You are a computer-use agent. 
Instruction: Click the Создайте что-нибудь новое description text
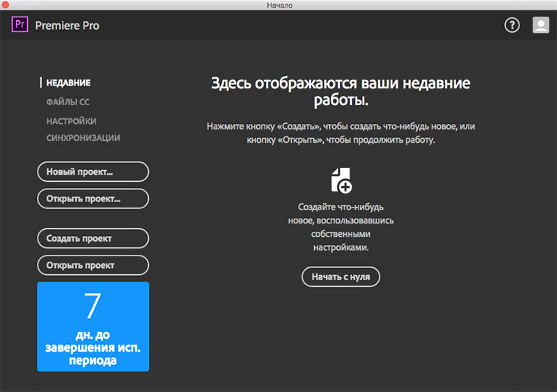(x=340, y=227)
